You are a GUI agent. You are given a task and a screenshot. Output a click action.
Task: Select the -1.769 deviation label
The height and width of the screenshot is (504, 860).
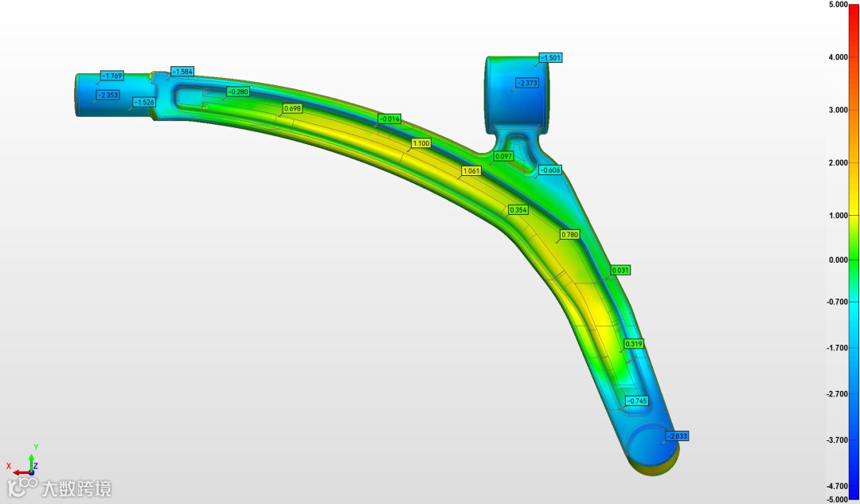[112, 76]
